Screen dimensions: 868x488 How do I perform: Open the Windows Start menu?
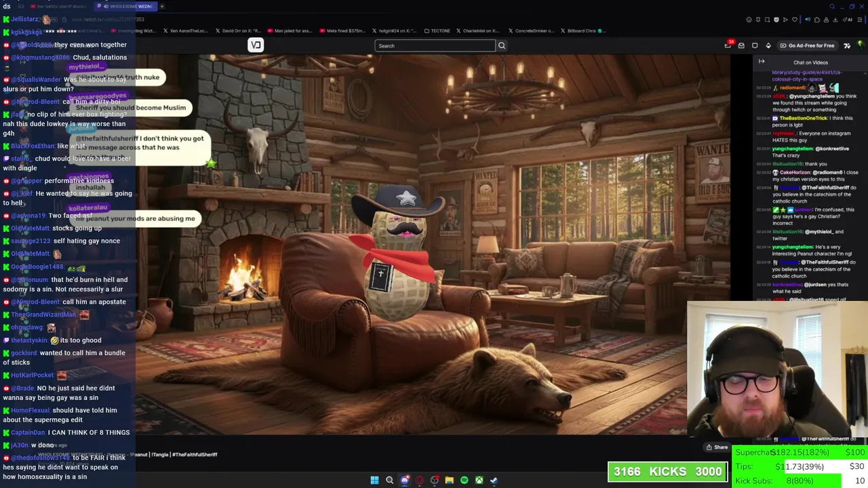[374, 480]
